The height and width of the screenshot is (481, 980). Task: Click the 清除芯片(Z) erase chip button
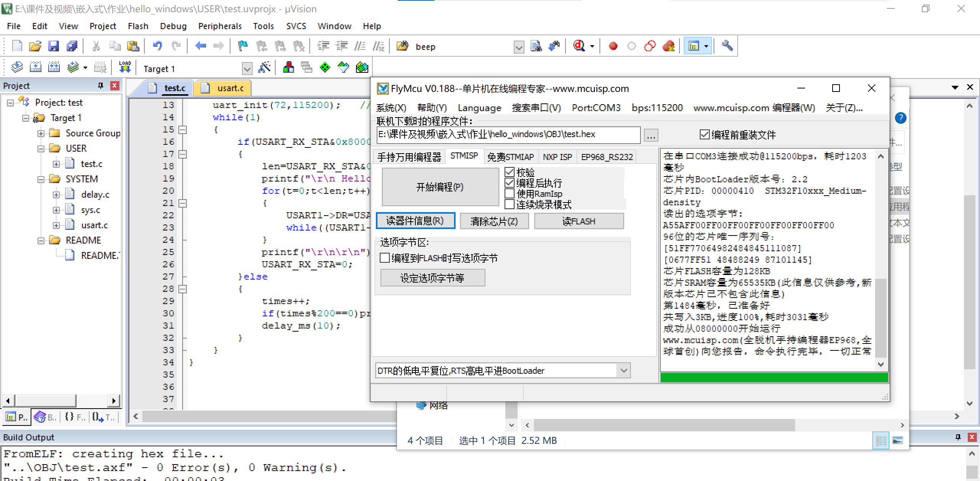[x=494, y=221]
